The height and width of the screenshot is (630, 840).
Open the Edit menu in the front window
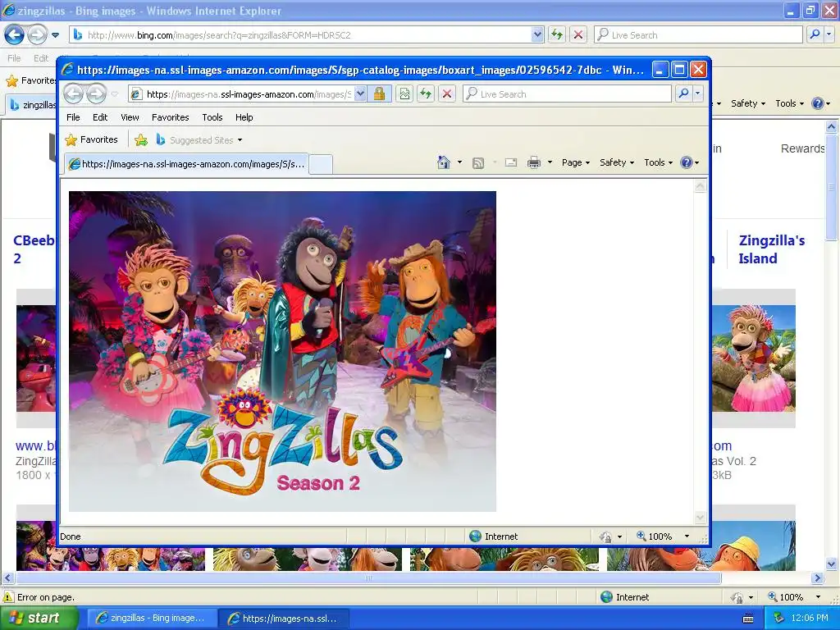click(x=100, y=117)
